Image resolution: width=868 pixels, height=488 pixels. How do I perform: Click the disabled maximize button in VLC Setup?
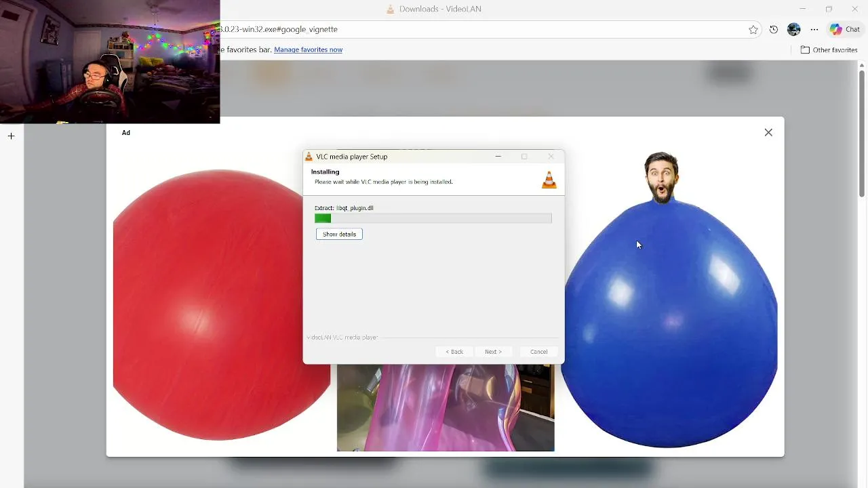[x=524, y=157]
